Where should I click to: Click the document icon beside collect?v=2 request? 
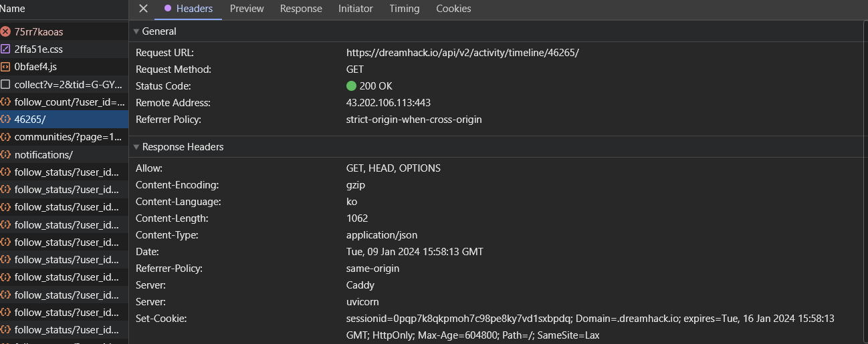pyautogui.click(x=6, y=84)
